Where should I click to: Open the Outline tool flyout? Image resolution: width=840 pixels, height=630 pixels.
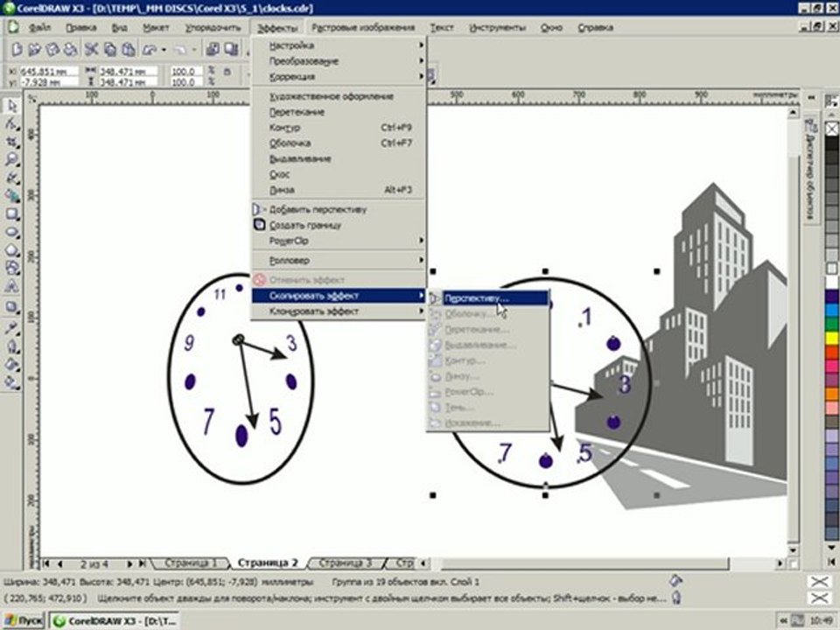(x=11, y=346)
